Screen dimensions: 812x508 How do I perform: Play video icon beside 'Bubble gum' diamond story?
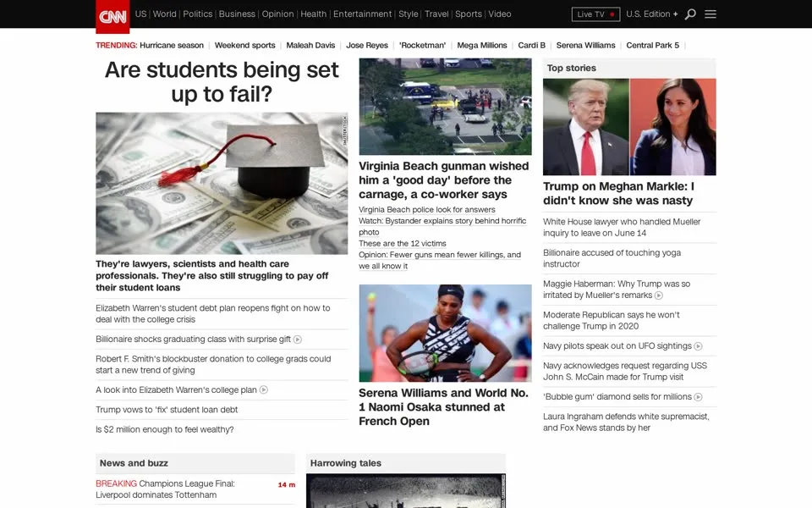(698, 397)
